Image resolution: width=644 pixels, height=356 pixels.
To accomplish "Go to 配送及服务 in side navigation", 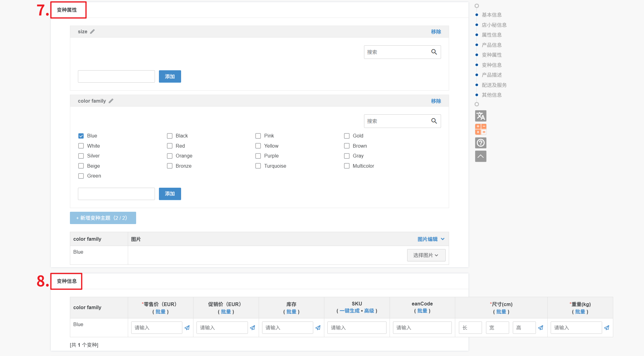I will [x=494, y=85].
